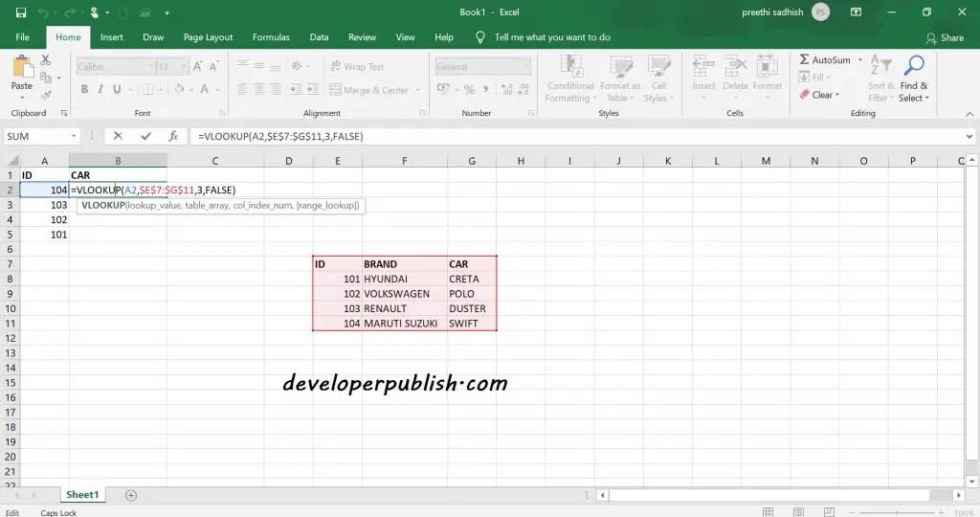
Task: Toggle left text alignment
Action: (242, 90)
